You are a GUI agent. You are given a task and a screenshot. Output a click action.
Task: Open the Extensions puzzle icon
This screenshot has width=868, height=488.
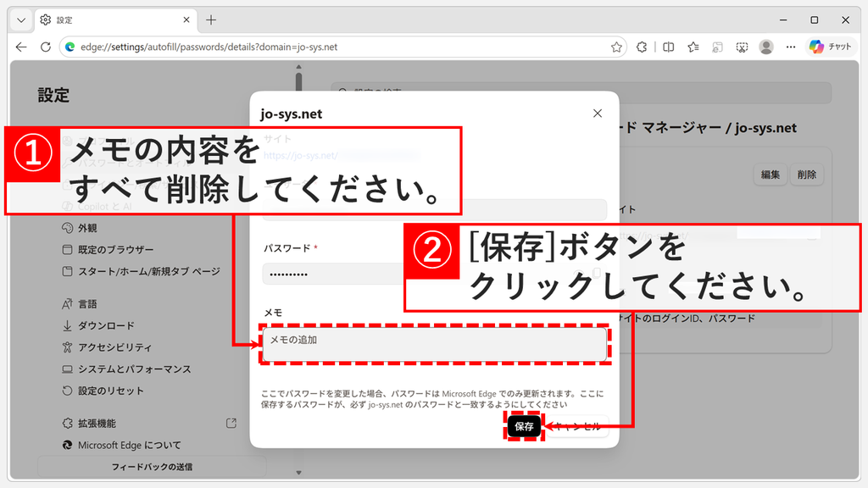642,47
